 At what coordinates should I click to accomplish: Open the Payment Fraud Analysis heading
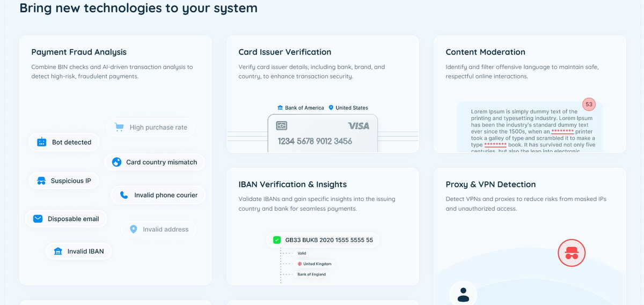click(x=79, y=52)
